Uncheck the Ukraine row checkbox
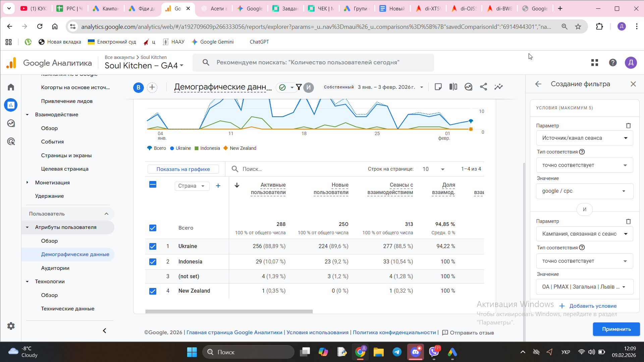 (153, 246)
